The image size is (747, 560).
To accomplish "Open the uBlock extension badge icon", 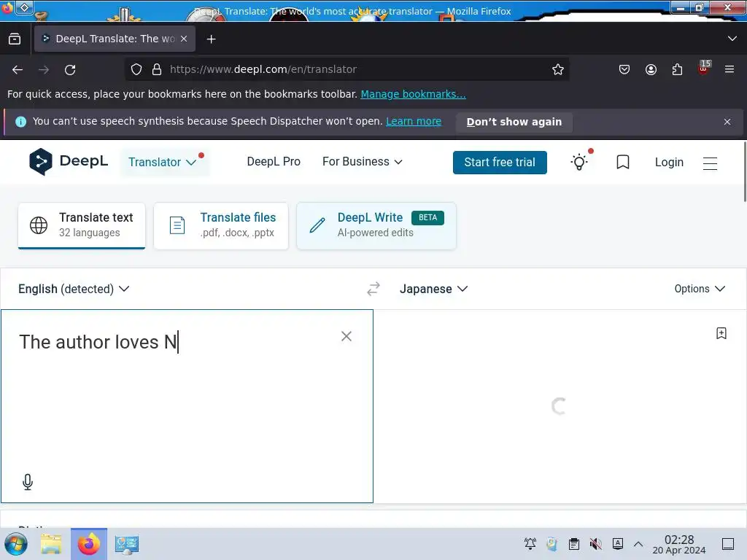I will (704, 68).
